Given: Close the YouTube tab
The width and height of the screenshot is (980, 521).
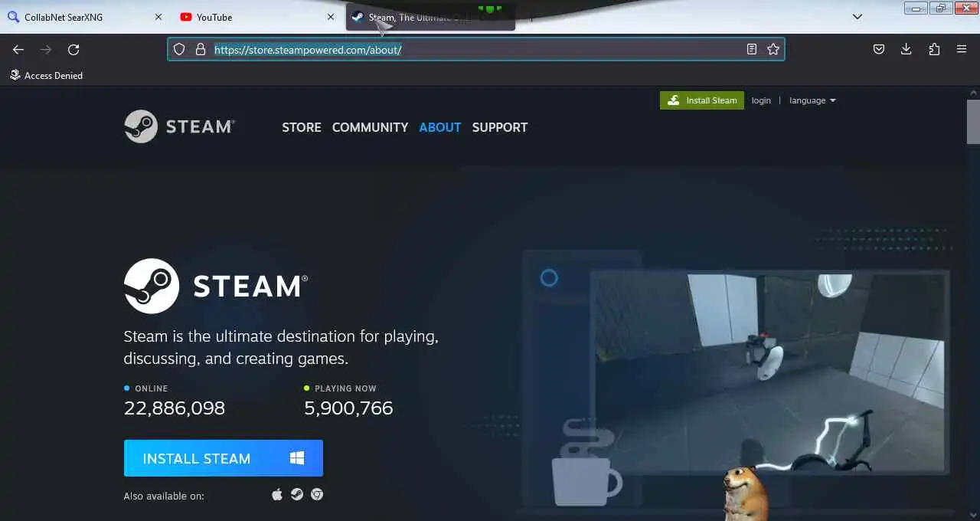Looking at the screenshot, I should click(x=331, y=17).
